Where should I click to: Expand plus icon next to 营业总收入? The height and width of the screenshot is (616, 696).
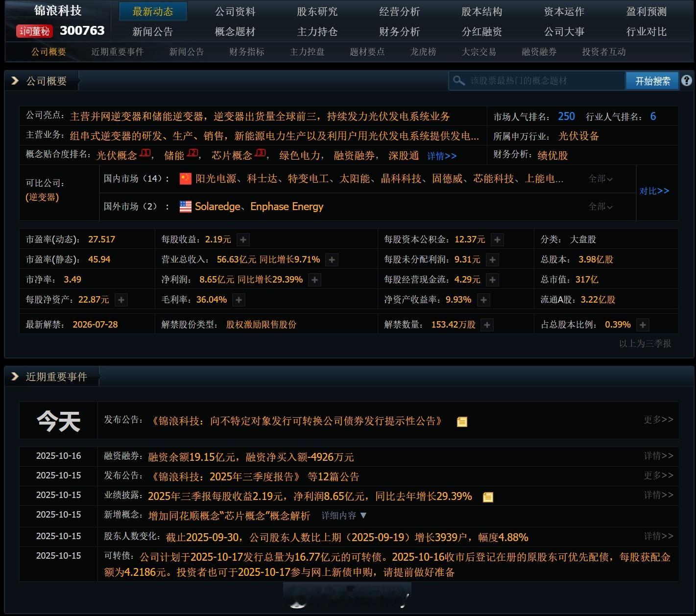coord(332,260)
